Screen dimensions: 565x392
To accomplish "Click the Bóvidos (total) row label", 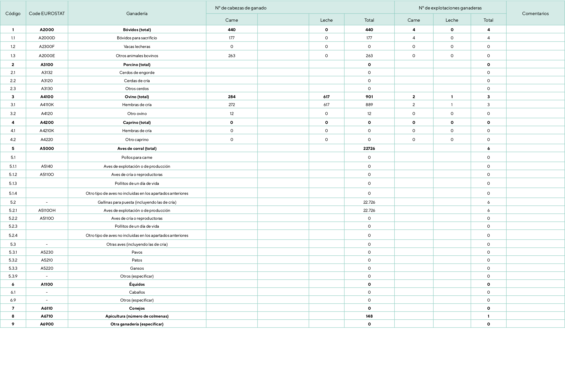I will 137,30.
